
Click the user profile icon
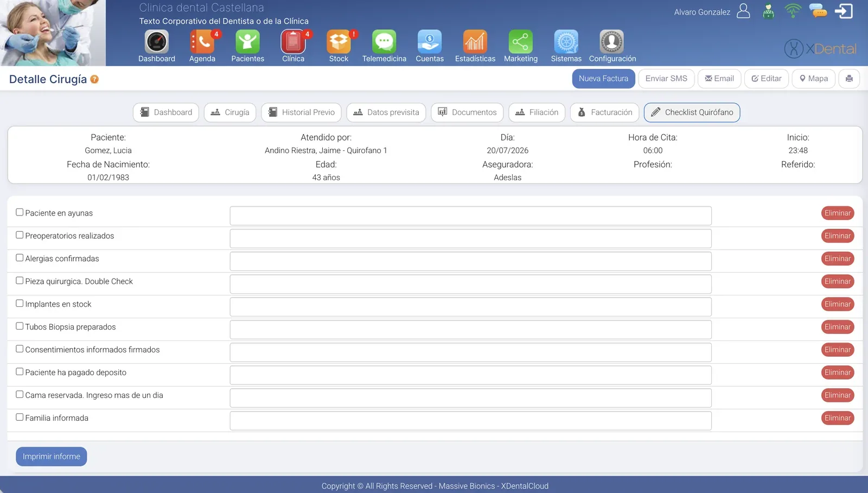[x=744, y=11]
